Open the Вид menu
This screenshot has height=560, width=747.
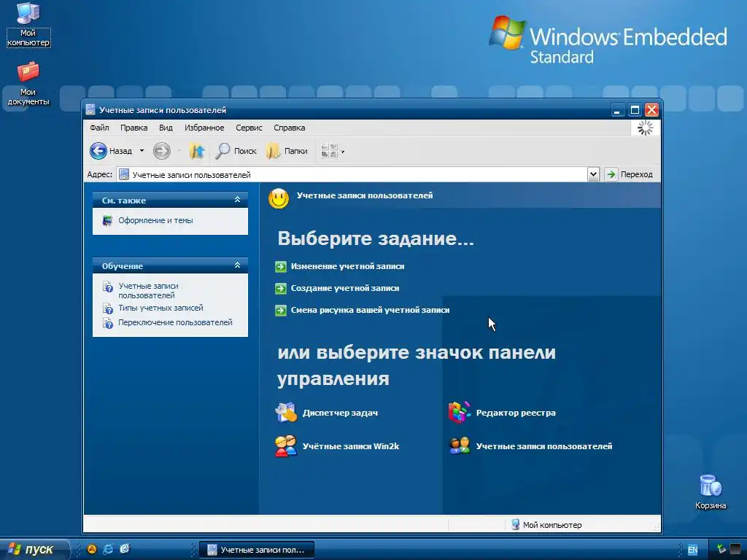(x=166, y=128)
